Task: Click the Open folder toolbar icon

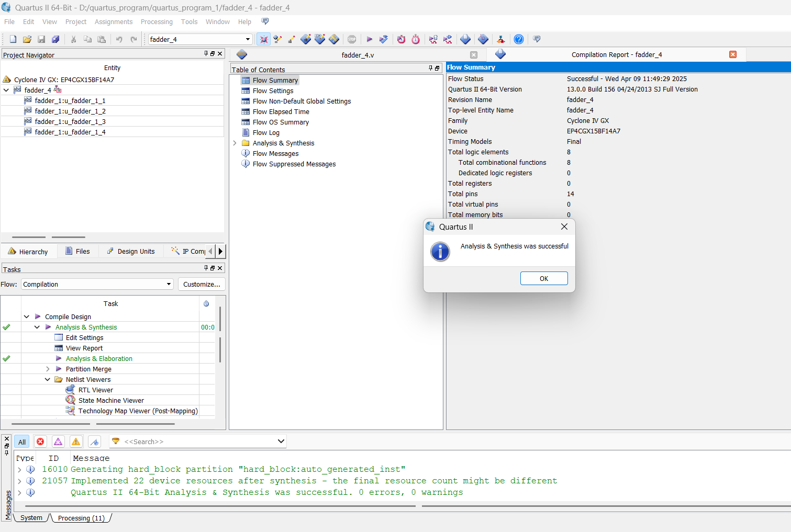Action: [x=27, y=39]
